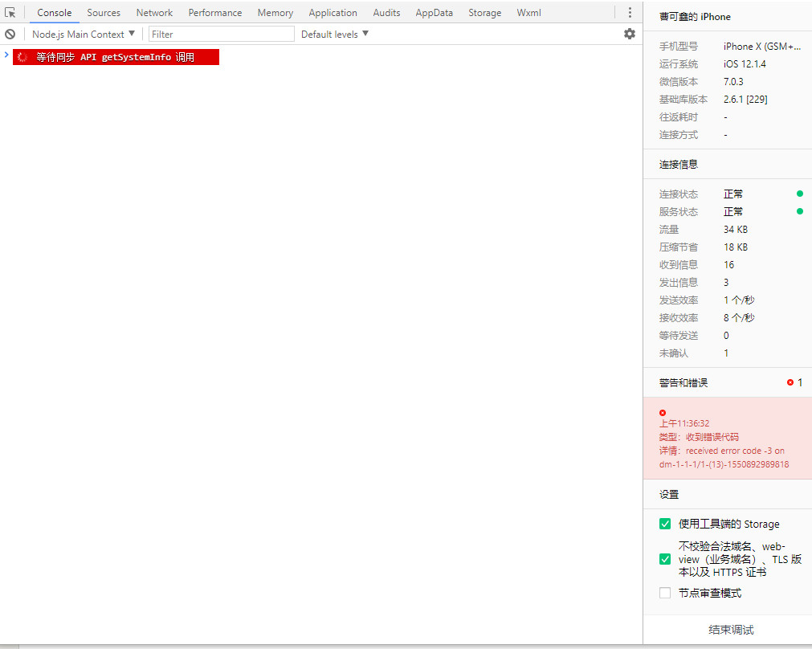Click the 结束调试 button

pos(731,630)
